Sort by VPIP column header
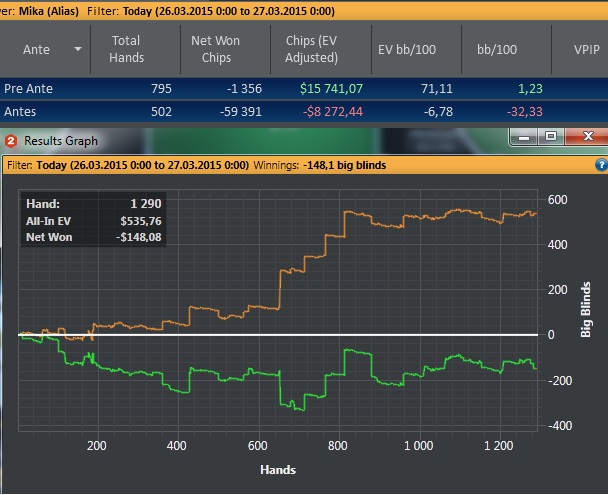This screenshot has height=495, width=608. click(x=586, y=50)
